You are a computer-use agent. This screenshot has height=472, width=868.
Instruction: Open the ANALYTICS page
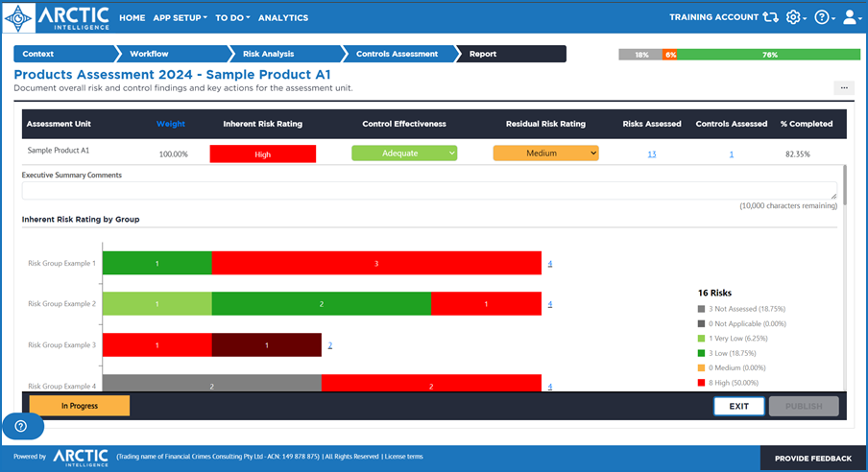pos(283,17)
